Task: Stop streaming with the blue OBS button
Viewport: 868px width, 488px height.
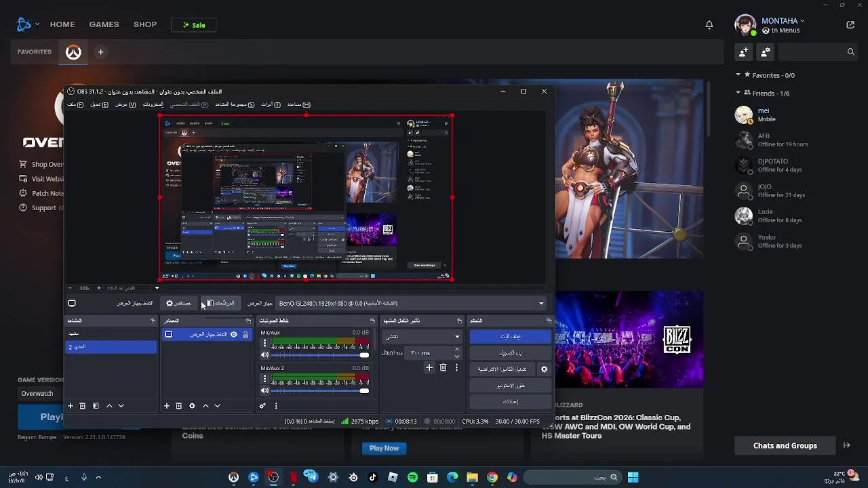Action: [511, 336]
